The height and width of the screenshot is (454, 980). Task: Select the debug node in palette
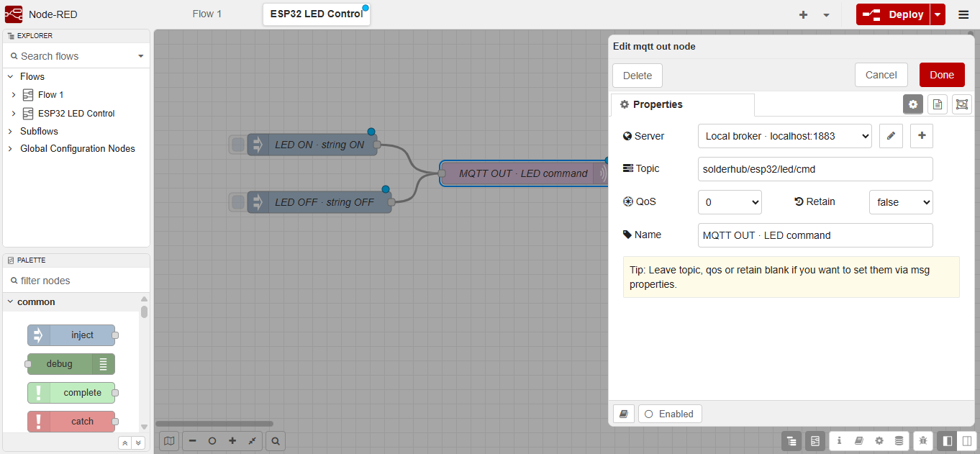pos(71,364)
